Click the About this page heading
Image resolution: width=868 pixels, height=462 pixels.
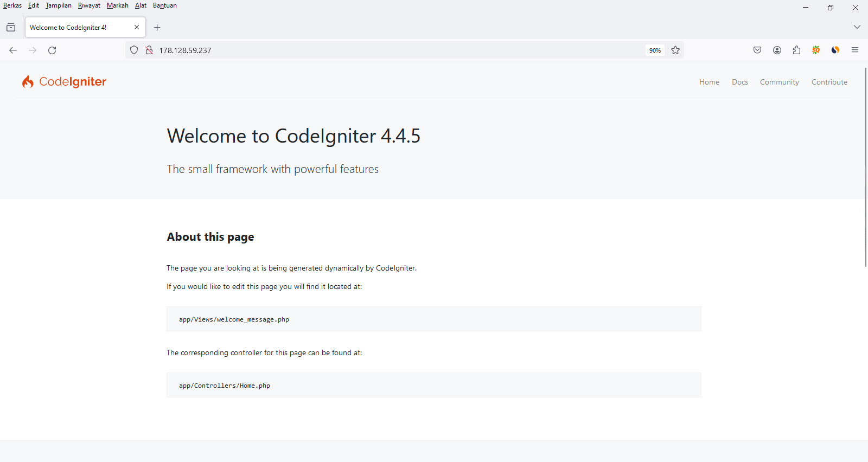click(210, 237)
